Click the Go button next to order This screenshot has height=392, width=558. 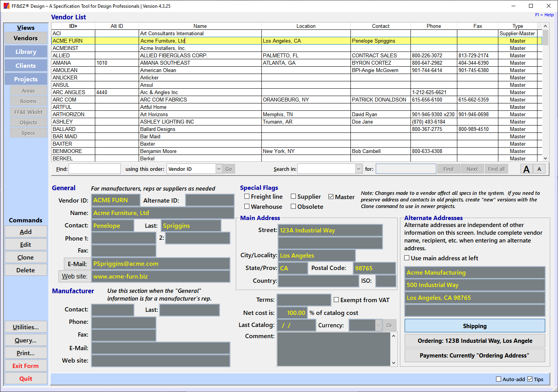coord(228,169)
